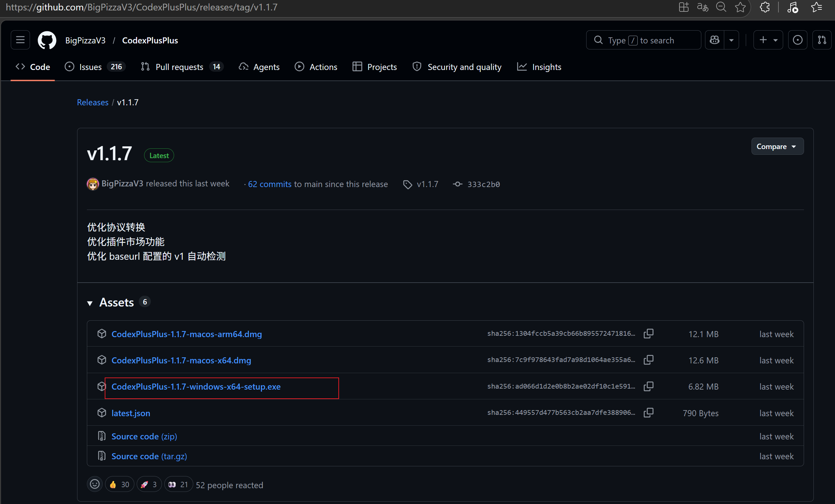Open the browser extensions puzzle icon
This screenshot has width=835, height=504.
[765, 7]
